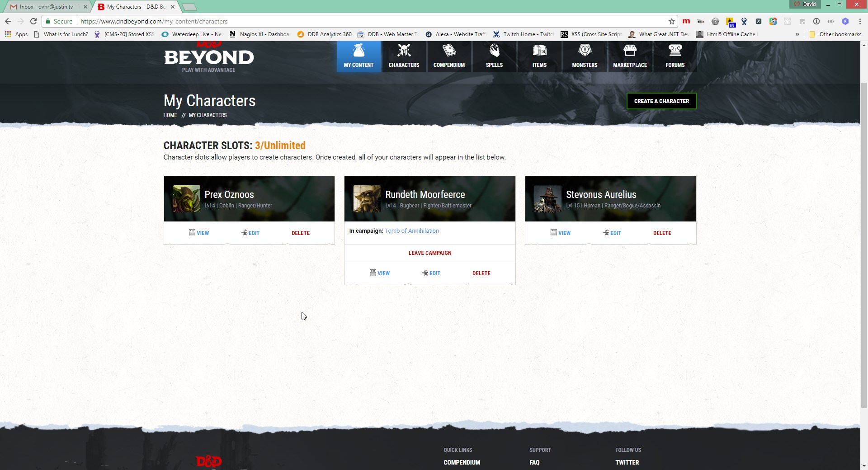
Task: Open the Compendium from its book icon
Action: coord(449,50)
